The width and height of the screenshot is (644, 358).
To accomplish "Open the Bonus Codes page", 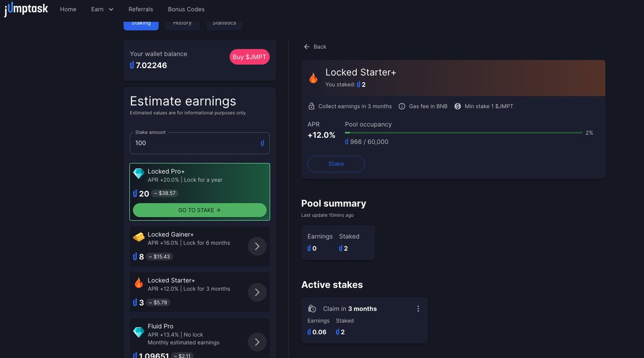I will pyautogui.click(x=186, y=9).
